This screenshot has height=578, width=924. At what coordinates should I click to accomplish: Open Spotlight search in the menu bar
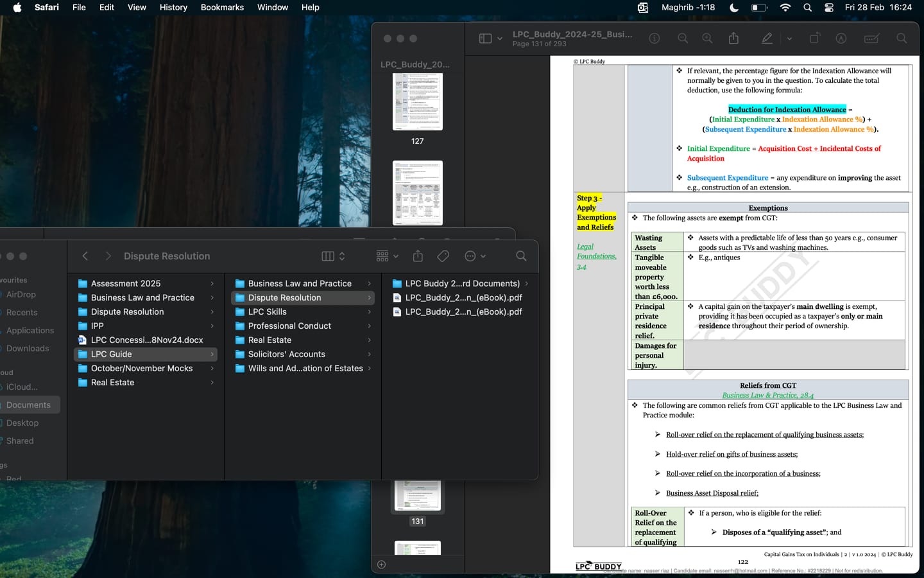point(807,8)
